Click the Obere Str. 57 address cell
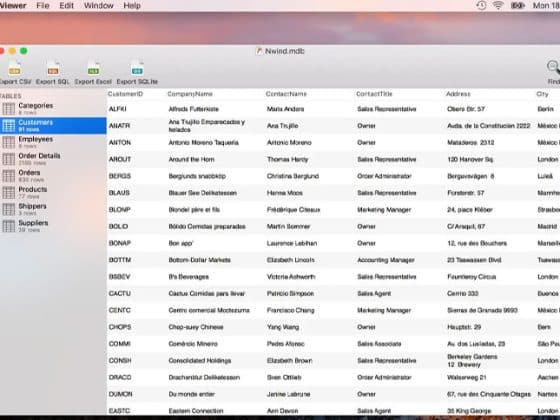 466,109
